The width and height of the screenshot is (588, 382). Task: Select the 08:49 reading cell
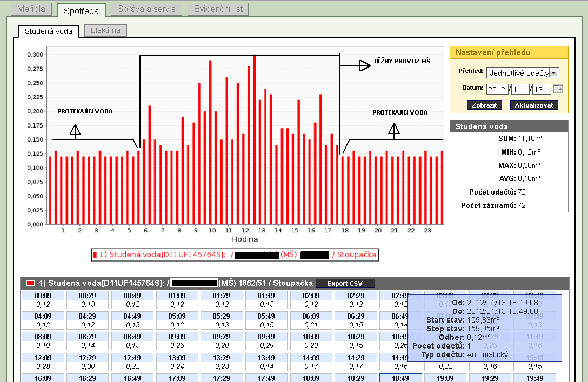(132, 341)
